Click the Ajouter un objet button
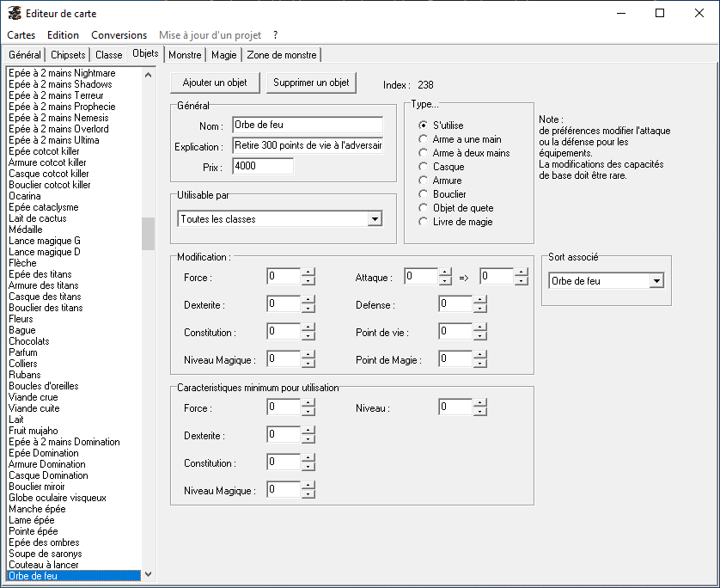The height and width of the screenshot is (588, 720). 215,83
